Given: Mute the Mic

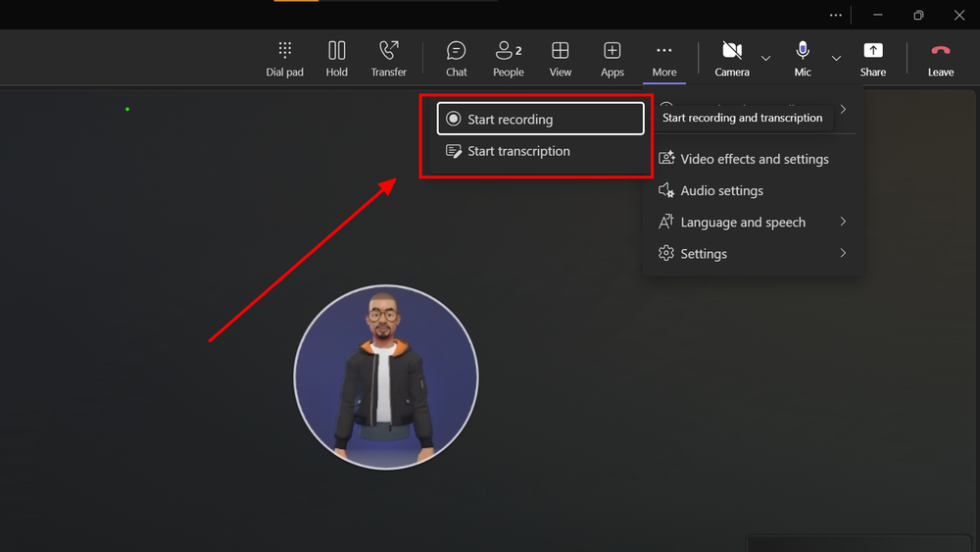Looking at the screenshot, I should [x=803, y=58].
